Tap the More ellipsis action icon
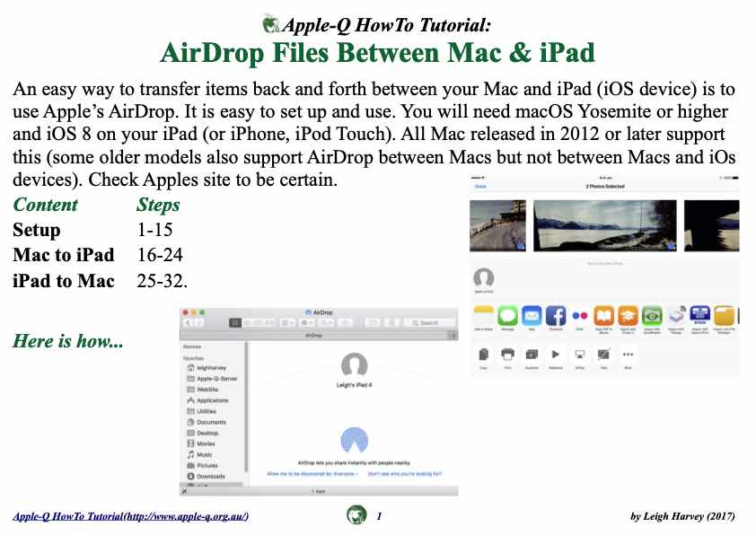The image size is (756, 535). (628, 355)
